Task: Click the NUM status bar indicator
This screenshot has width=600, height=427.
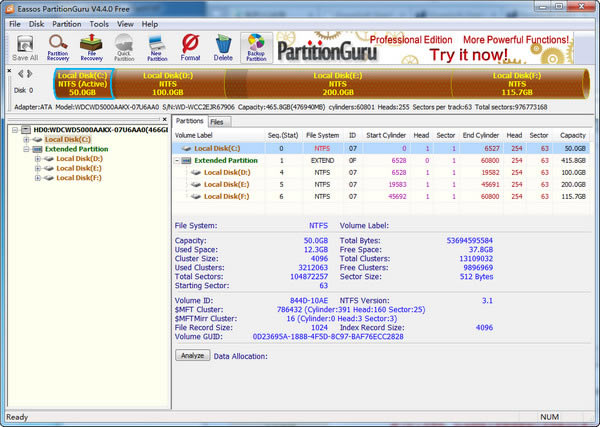Action: point(549,417)
